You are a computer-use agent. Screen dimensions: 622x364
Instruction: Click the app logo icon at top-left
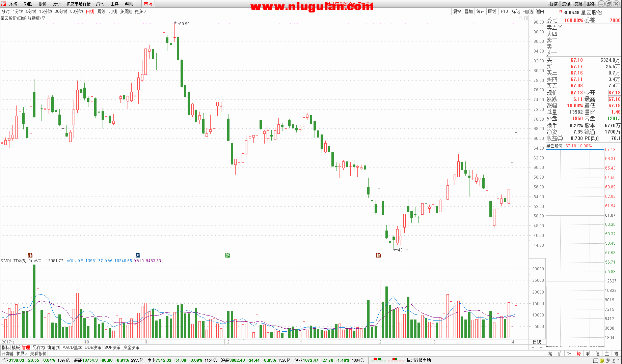click(x=3, y=3)
